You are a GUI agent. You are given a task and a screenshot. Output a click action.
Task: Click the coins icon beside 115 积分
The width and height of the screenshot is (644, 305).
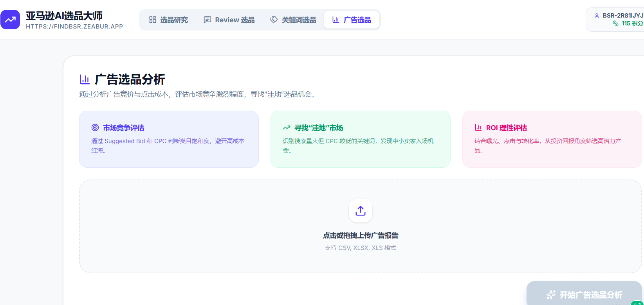(x=615, y=23)
